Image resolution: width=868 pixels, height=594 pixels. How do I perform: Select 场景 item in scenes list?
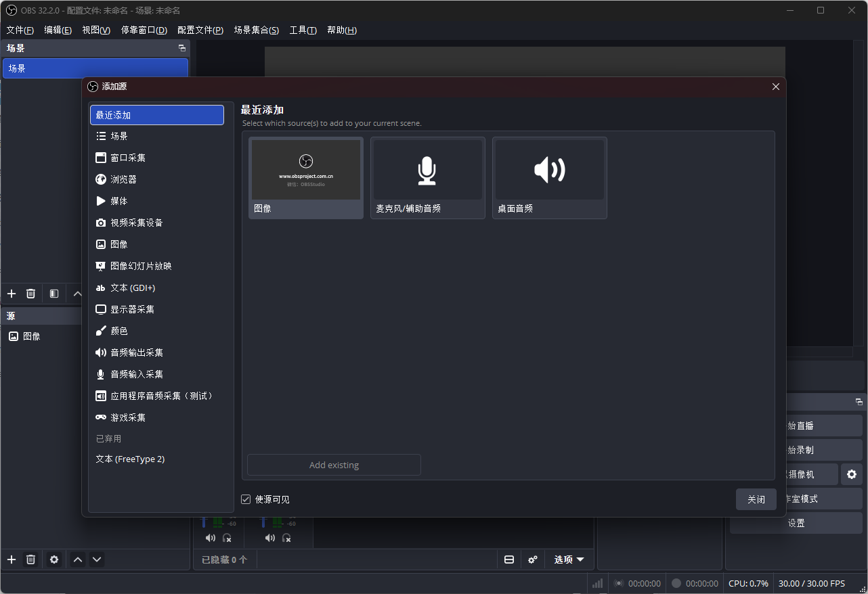pyautogui.click(x=95, y=68)
